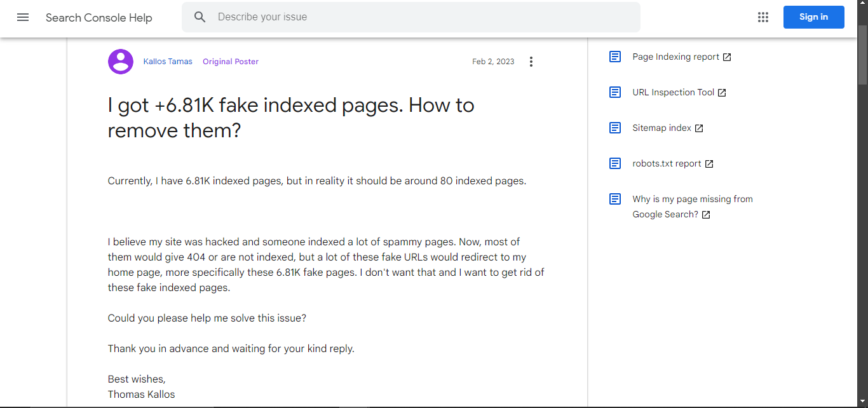Open the hamburger main menu
868x408 pixels.
click(x=23, y=17)
